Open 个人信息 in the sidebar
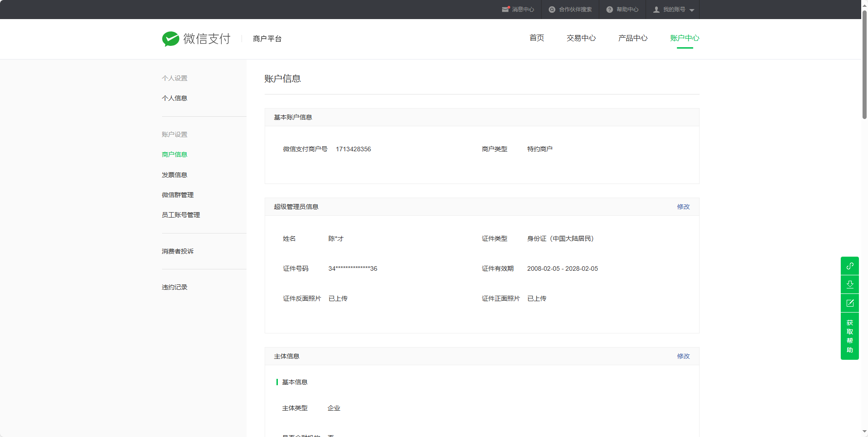Screen dimensions: 868x437 pos(174,98)
